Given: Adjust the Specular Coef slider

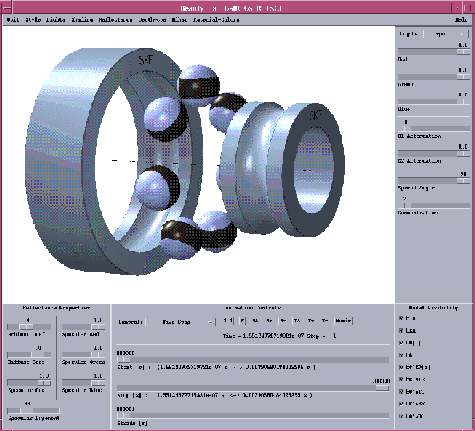Looking at the screenshot, I should point(29,382).
